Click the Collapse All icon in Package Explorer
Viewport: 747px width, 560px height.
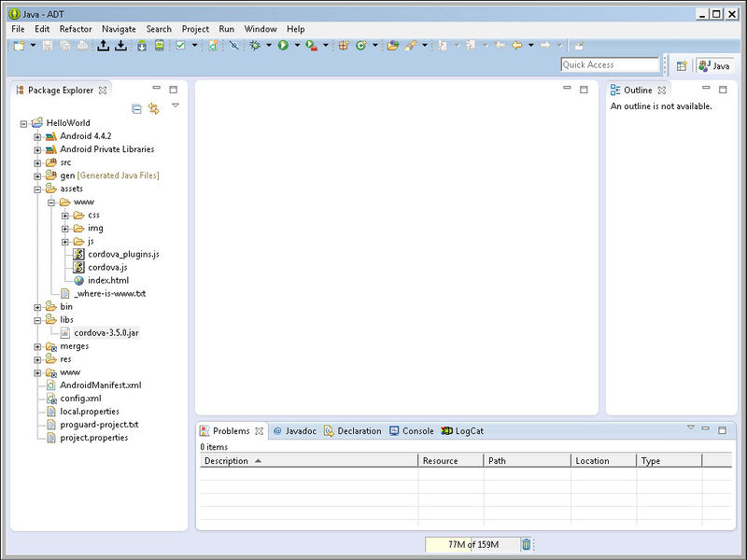pyautogui.click(x=136, y=108)
